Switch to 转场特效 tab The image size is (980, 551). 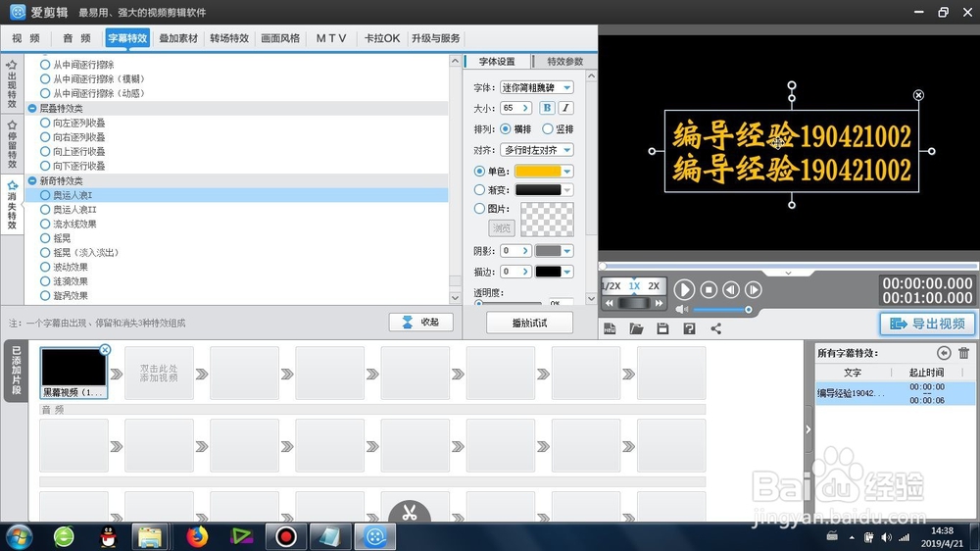[229, 38]
